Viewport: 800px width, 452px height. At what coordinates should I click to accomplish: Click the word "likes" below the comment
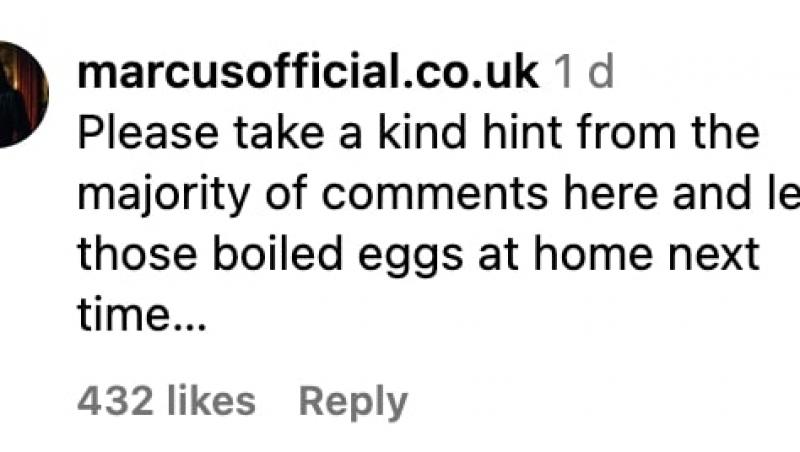[x=210, y=402]
